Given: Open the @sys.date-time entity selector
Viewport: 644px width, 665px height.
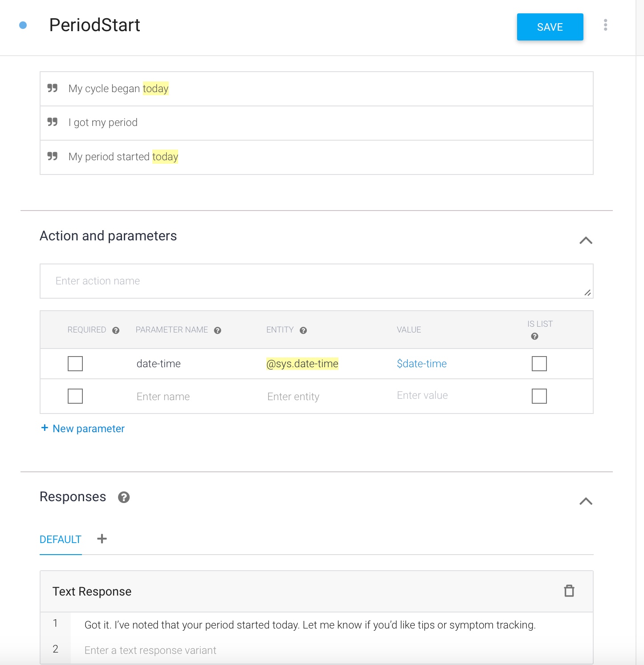Looking at the screenshot, I should (302, 364).
